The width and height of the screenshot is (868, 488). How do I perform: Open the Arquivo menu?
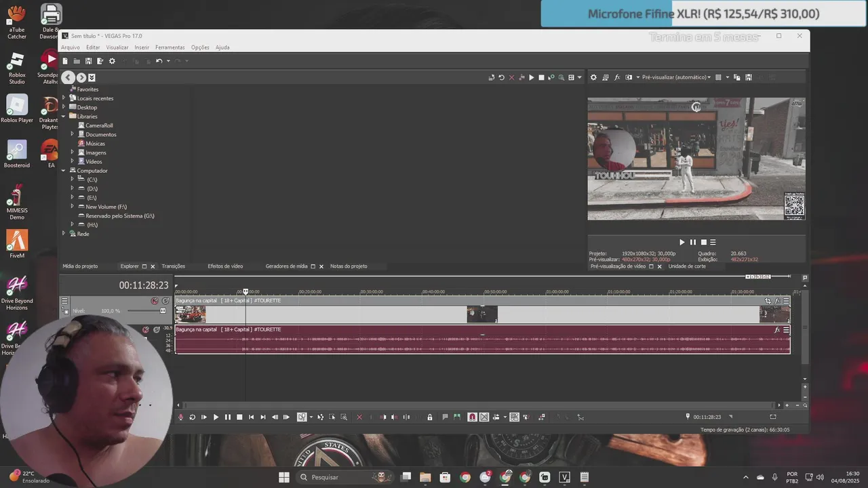click(71, 47)
